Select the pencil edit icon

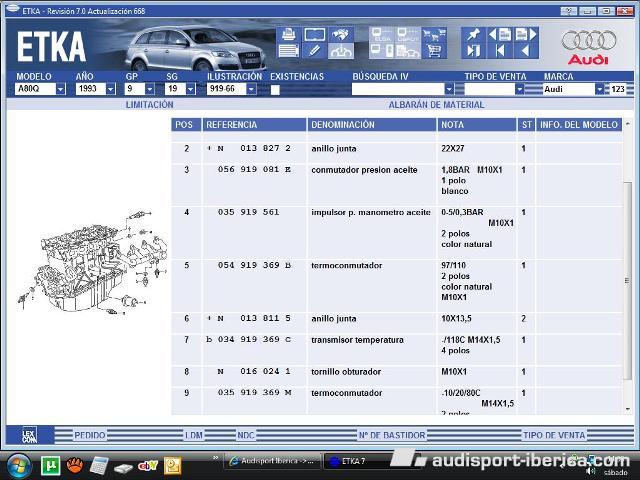315,51
